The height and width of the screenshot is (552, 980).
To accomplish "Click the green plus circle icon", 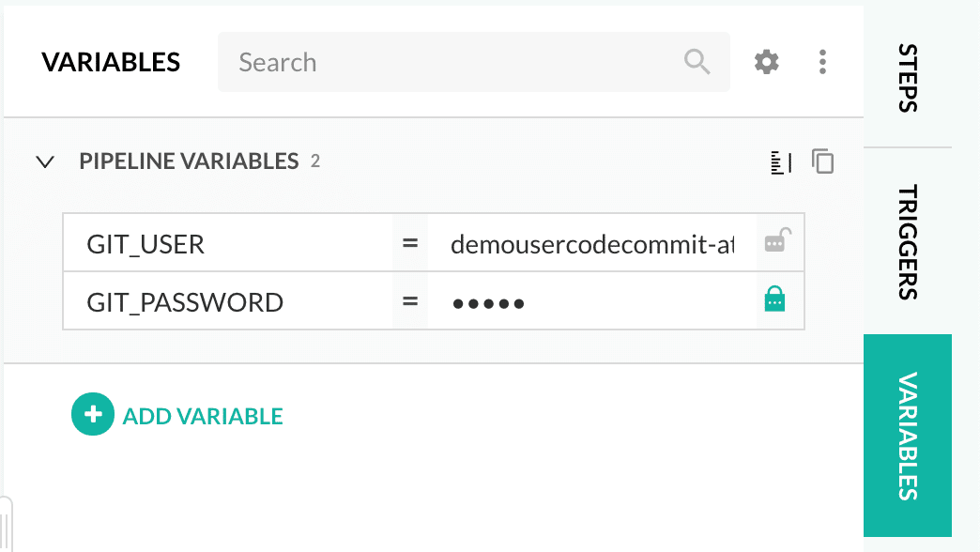I will 92,415.
